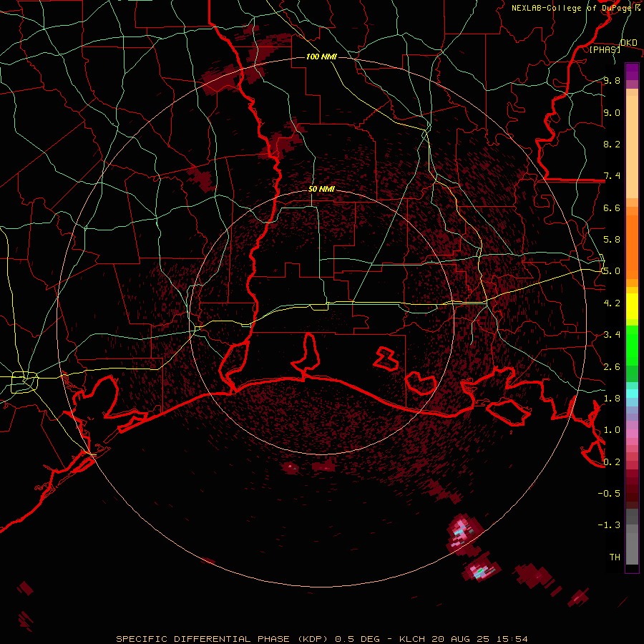This screenshot has height=644, width=644.
Task: Click the 6.6 value on the color scale
Action: click(612, 208)
